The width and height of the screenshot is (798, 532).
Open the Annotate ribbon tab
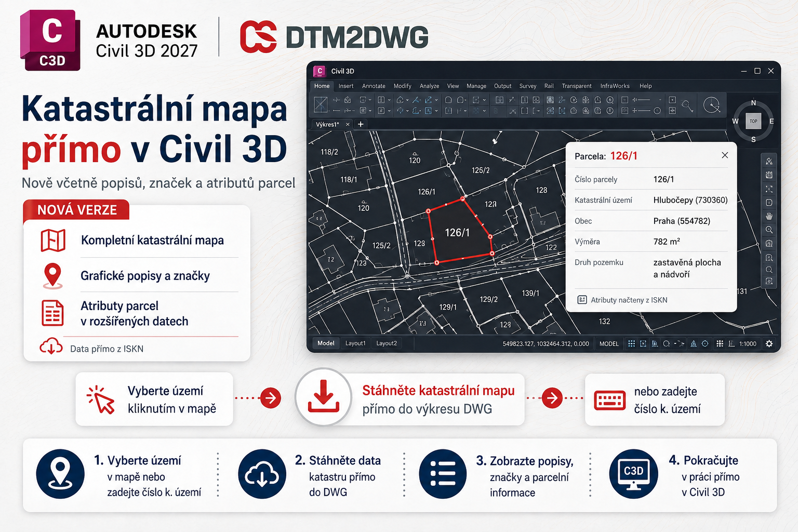click(374, 86)
